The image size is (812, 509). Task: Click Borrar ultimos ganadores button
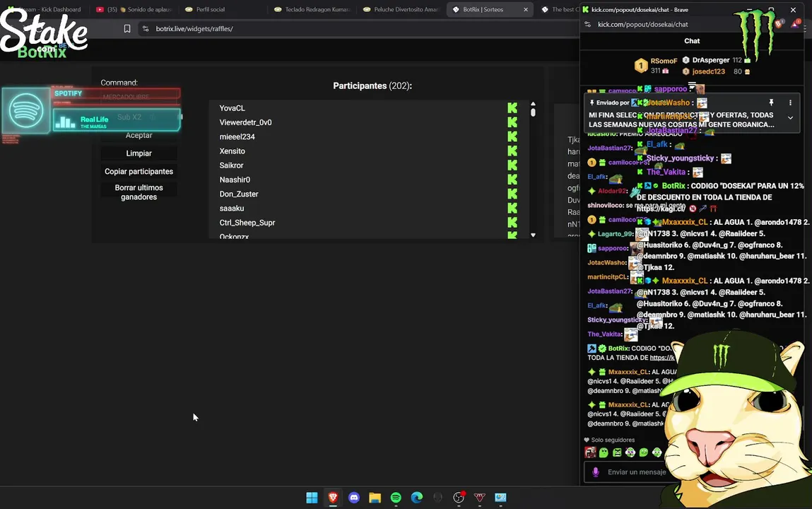pyautogui.click(x=139, y=192)
